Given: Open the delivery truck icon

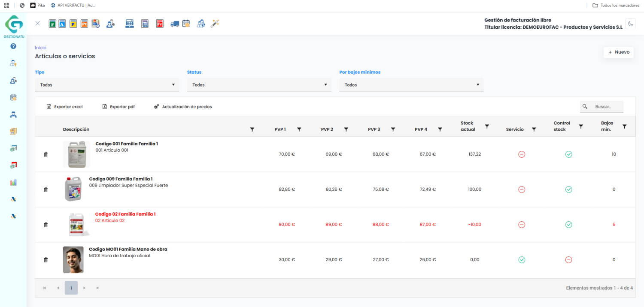Looking at the screenshot, I should [175, 24].
